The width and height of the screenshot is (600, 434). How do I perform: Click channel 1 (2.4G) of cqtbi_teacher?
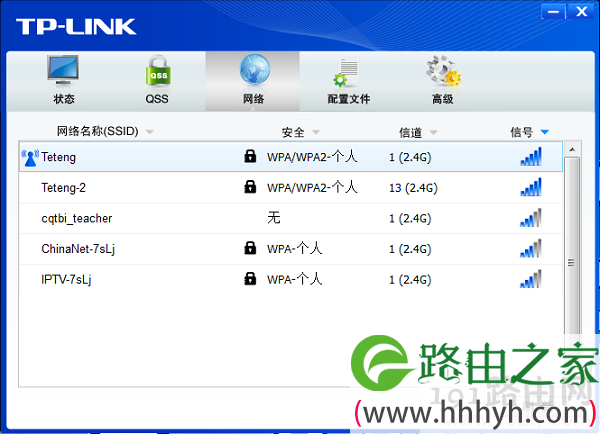click(410, 219)
